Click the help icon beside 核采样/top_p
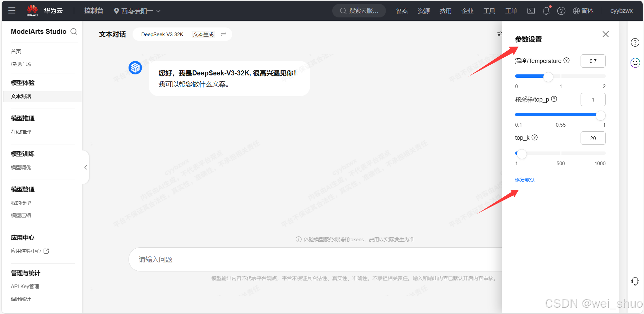The image size is (644, 314). [554, 99]
